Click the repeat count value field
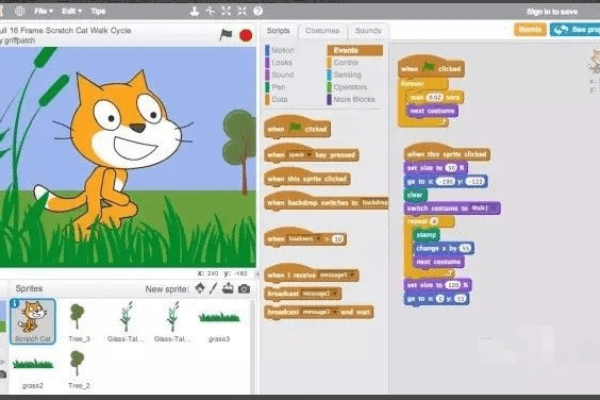This screenshot has width=600, height=400. pos(434,221)
